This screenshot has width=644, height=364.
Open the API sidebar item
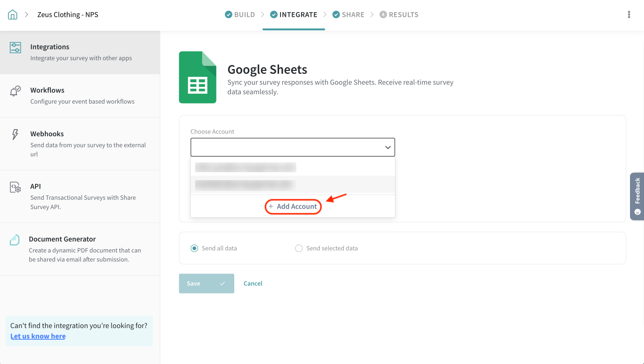click(80, 196)
